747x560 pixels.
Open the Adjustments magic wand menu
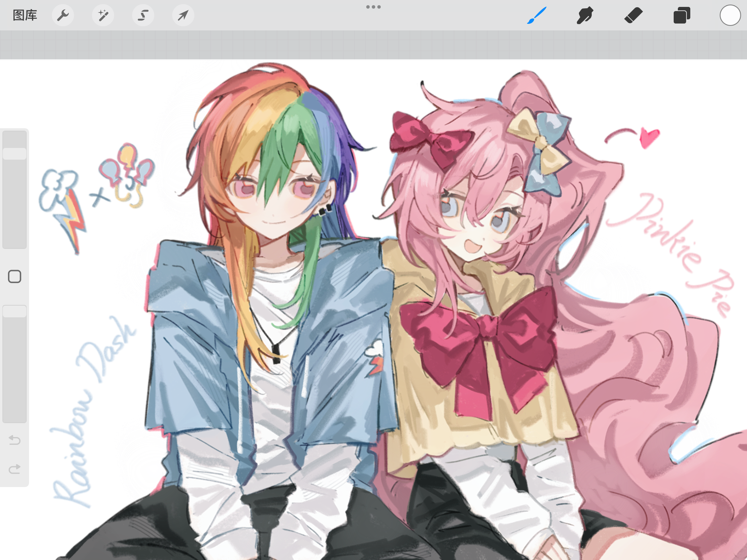pos(103,15)
